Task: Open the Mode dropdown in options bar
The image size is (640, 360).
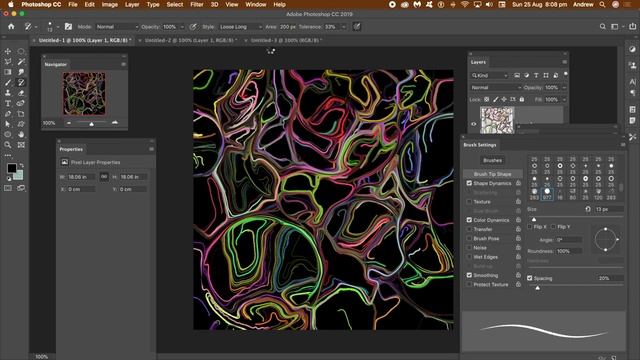Action: tap(117, 27)
